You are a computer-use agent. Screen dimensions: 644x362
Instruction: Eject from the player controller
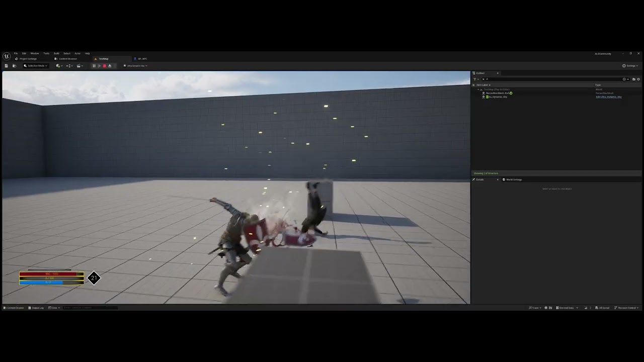point(110,66)
